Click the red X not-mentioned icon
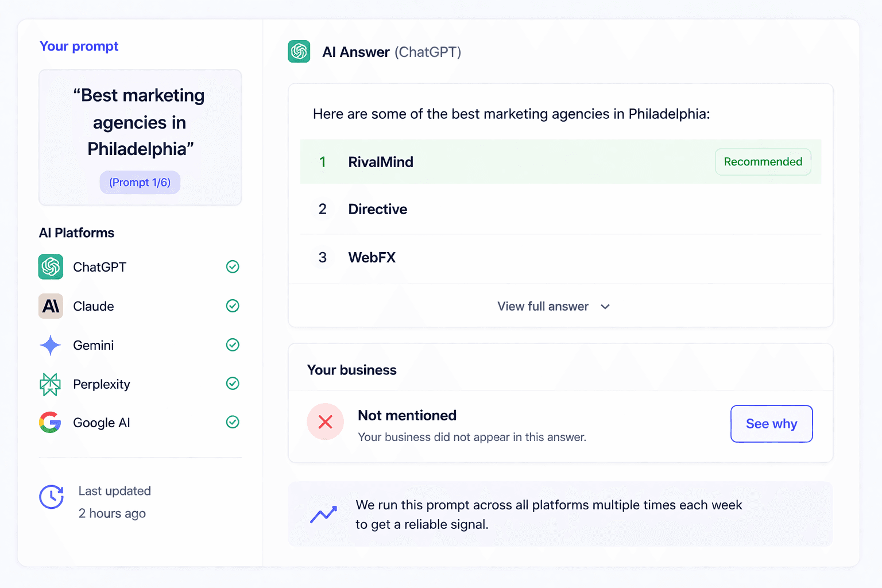This screenshot has height=588, width=882. coord(326,422)
